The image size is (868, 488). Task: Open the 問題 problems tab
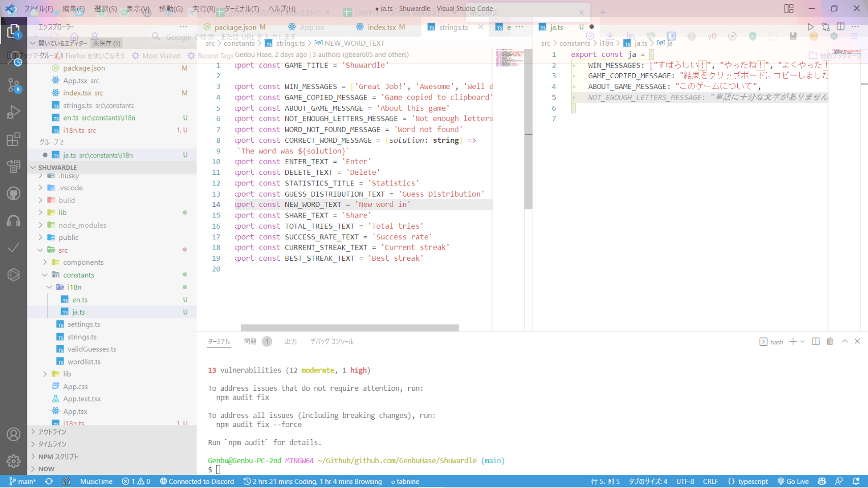pyautogui.click(x=250, y=342)
